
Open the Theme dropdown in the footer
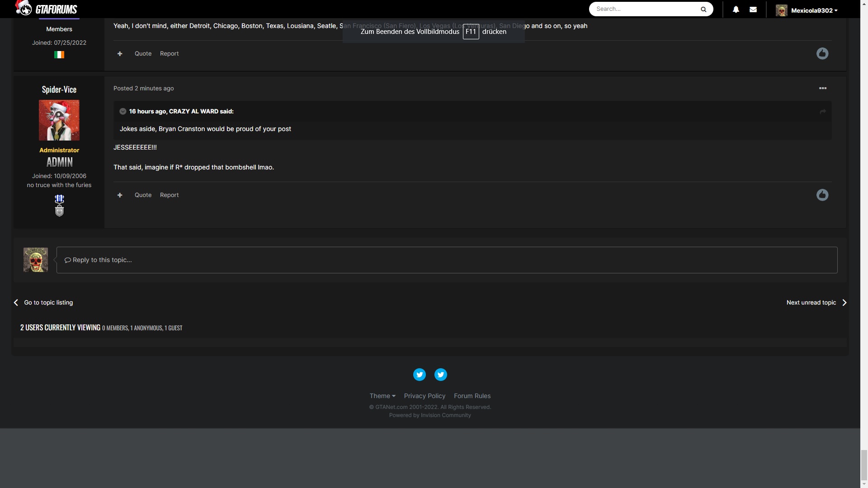point(382,396)
